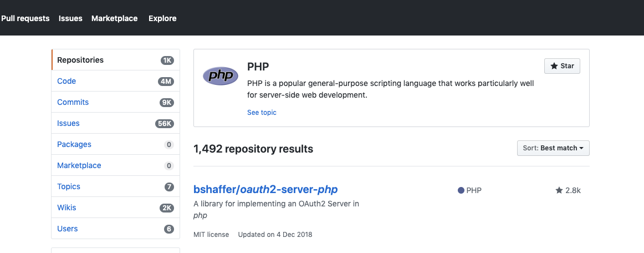This screenshot has height=253, width=644.
Task: Click the 4M counter badge next to Code
Action: point(166,82)
